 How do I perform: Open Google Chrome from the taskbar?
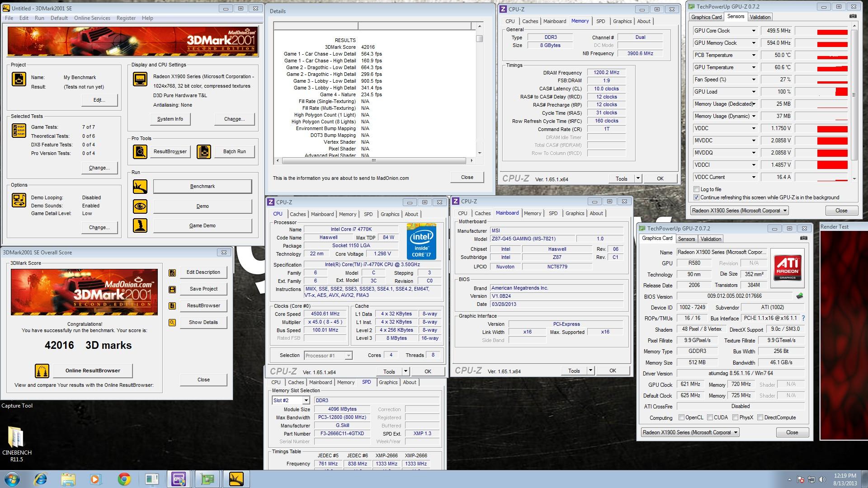tap(124, 479)
